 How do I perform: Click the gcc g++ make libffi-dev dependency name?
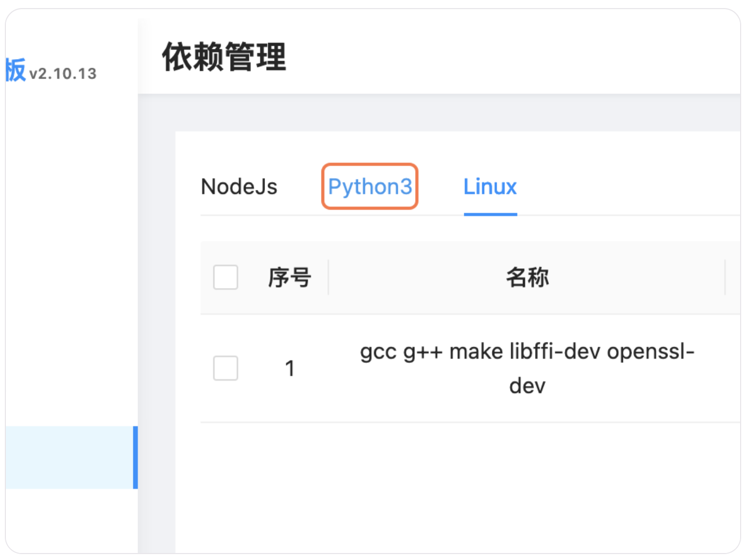[x=527, y=368]
